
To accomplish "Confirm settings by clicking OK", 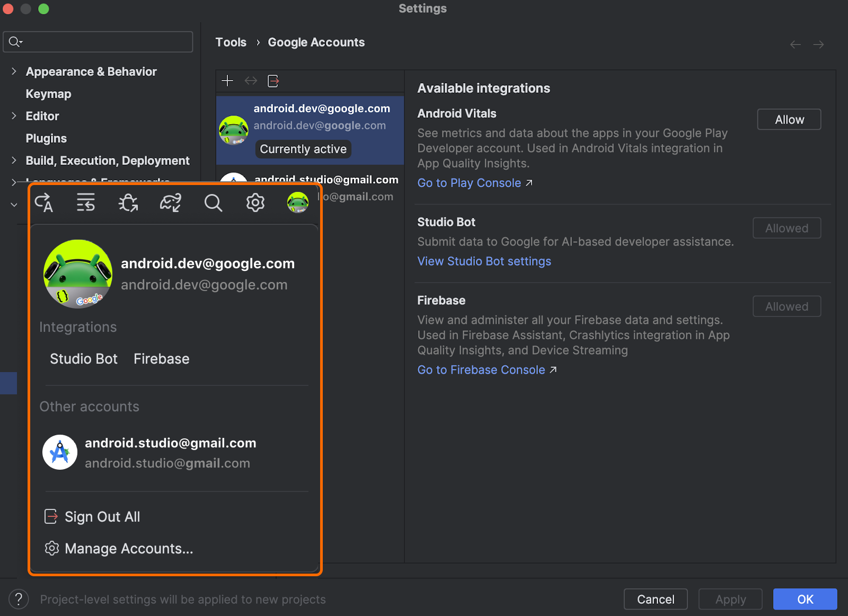I will point(805,599).
